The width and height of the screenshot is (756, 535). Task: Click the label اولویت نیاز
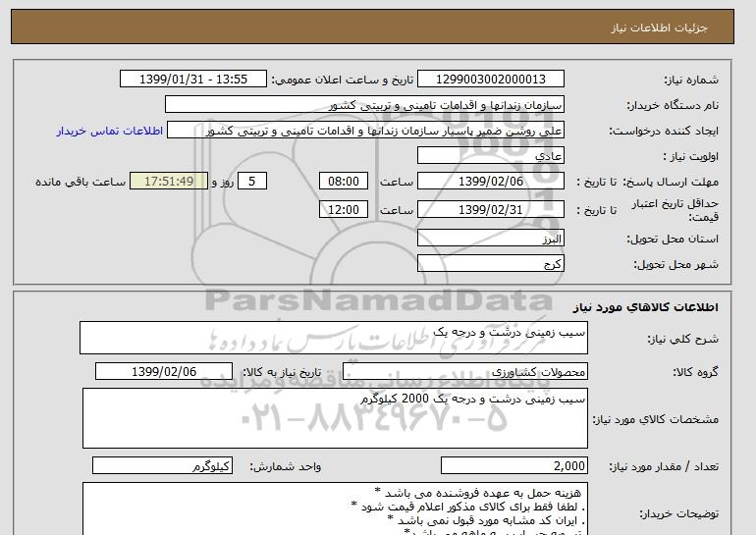691,156
